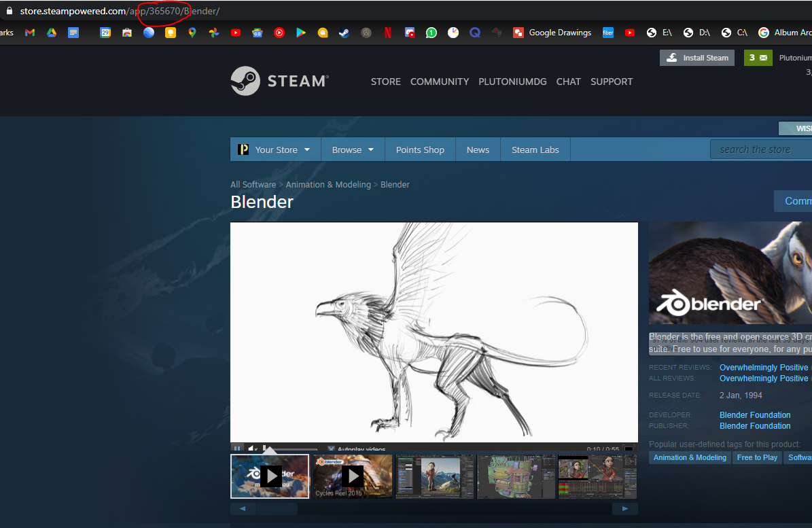The width and height of the screenshot is (812, 528).
Task: Click the Your Store avatar icon
Action: coord(243,149)
